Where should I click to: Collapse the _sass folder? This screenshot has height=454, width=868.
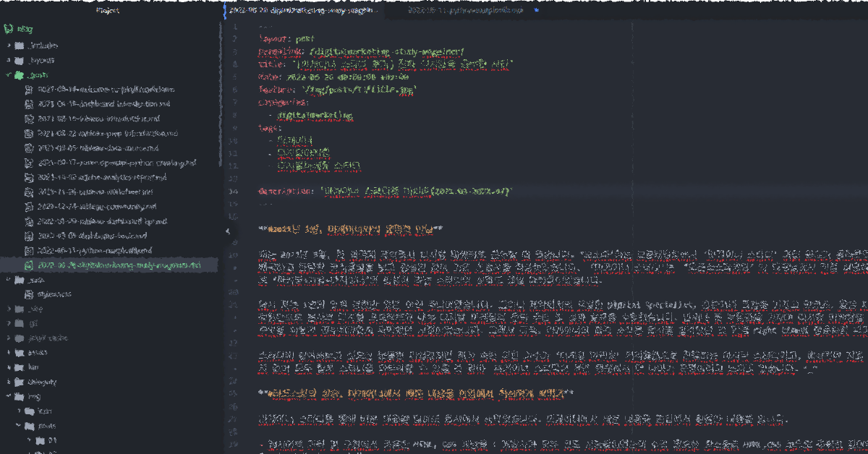(x=9, y=280)
